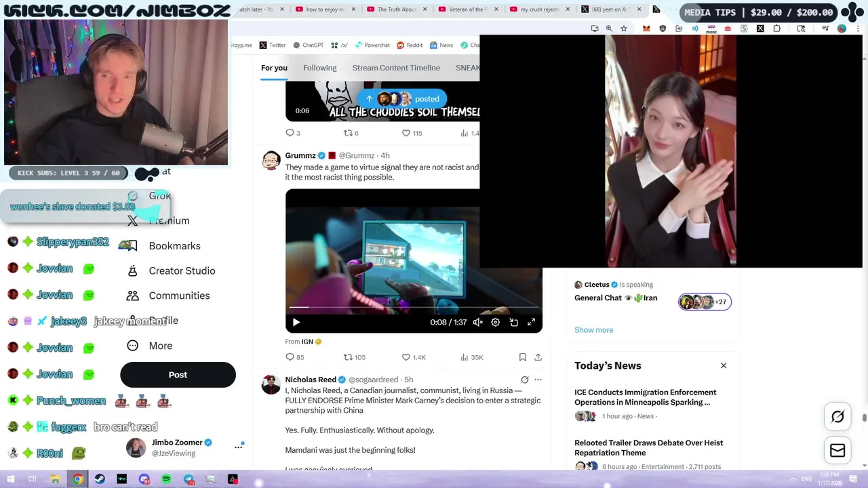This screenshot has height=488, width=868.
Task: Open the browser Extensions puzzle icon
Action: point(776,28)
